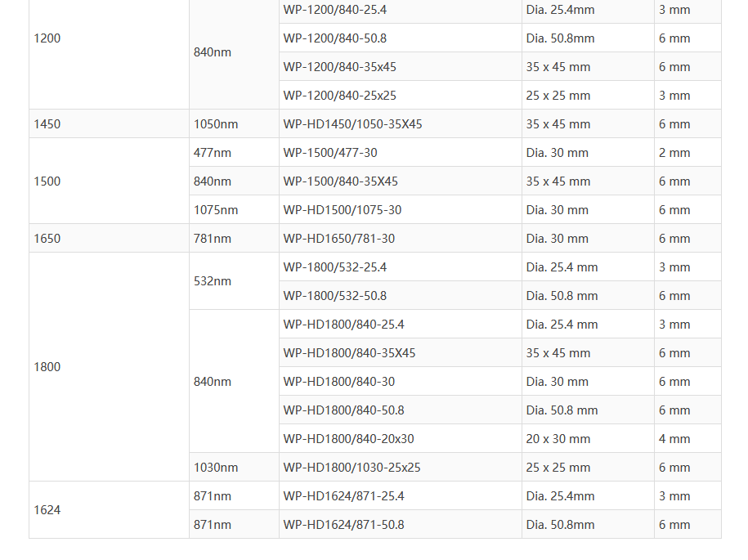Click the WP-1200/840-35x45 part number
Screen dimensions: 748x560
pyautogui.click(x=340, y=67)
